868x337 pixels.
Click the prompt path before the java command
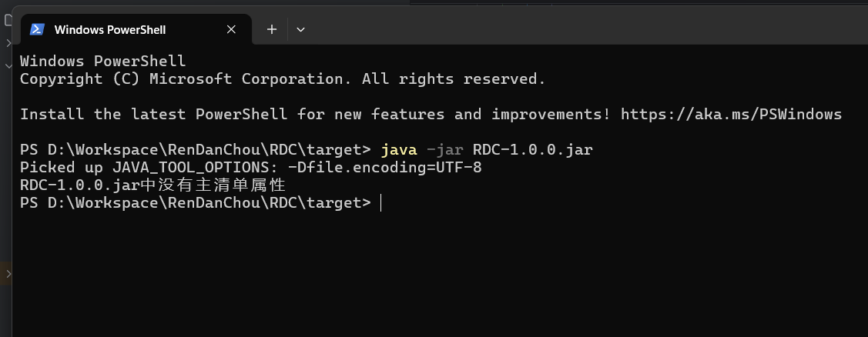(195, 149)
